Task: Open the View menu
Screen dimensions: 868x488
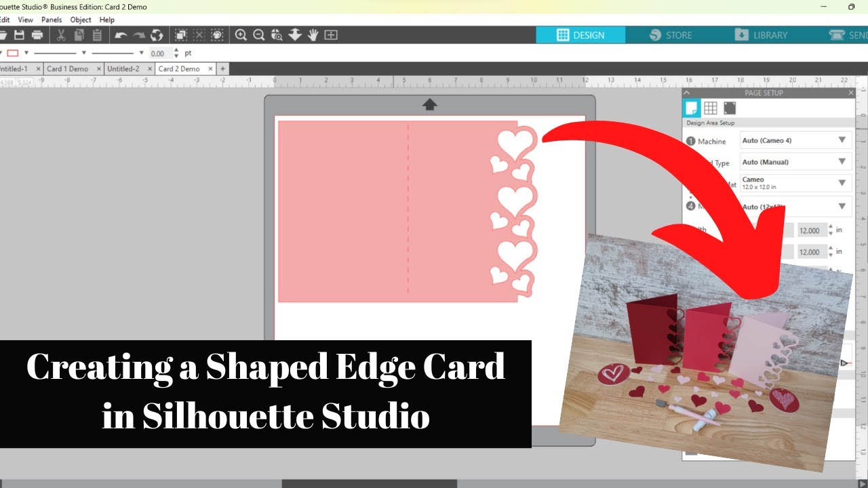Action: click(25, 20)
